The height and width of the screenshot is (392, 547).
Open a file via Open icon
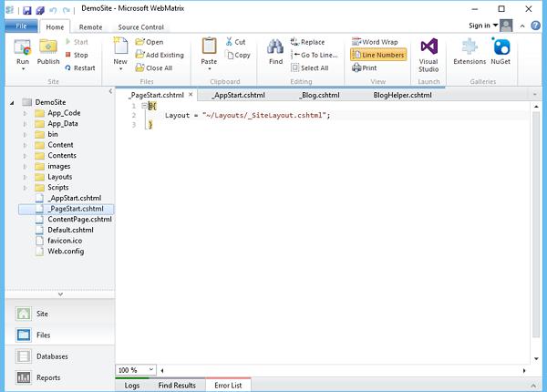tap(149, 42)
